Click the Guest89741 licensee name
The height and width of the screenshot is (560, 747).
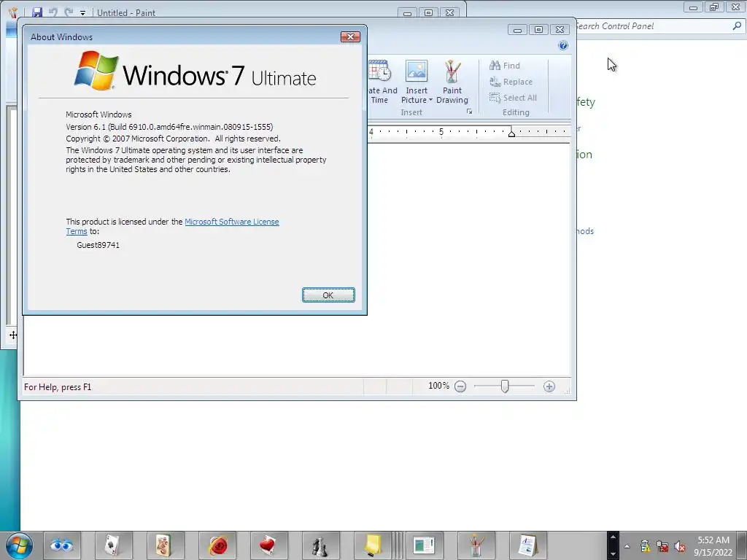tap(98, 245)
